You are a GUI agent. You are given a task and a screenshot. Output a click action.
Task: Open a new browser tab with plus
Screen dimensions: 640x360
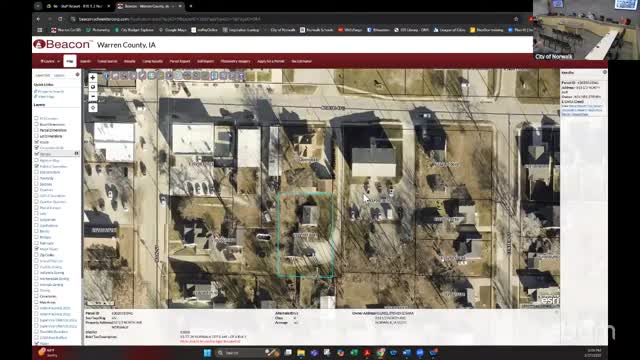click(x=191, y=6)
